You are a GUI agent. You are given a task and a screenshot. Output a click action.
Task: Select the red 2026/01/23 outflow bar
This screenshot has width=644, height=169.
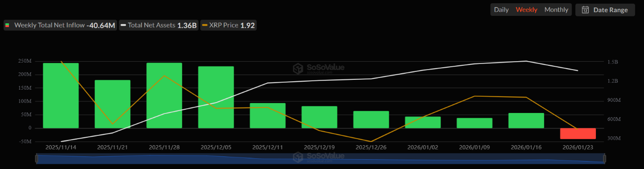point(578,134)
